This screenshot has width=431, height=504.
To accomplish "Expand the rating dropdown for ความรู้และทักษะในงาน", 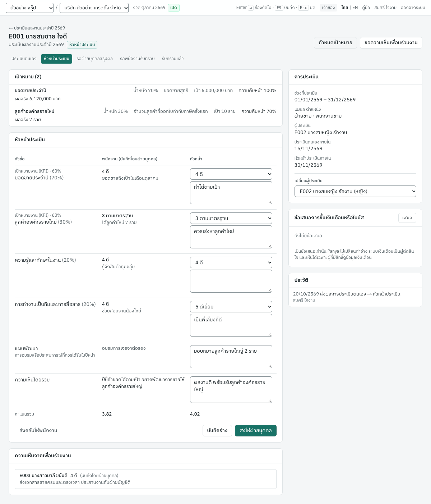I will click(x=231, y=262).
